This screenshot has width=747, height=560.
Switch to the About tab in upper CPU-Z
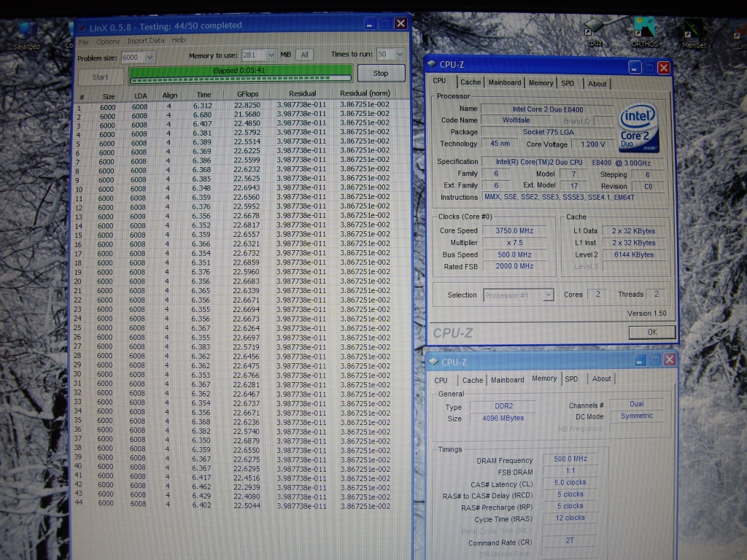[597, 84]
